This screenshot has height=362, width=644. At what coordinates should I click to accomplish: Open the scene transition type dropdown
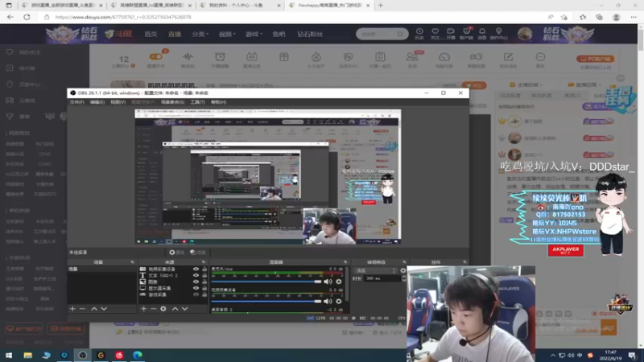pyautogui.click(x=376, y=270)
